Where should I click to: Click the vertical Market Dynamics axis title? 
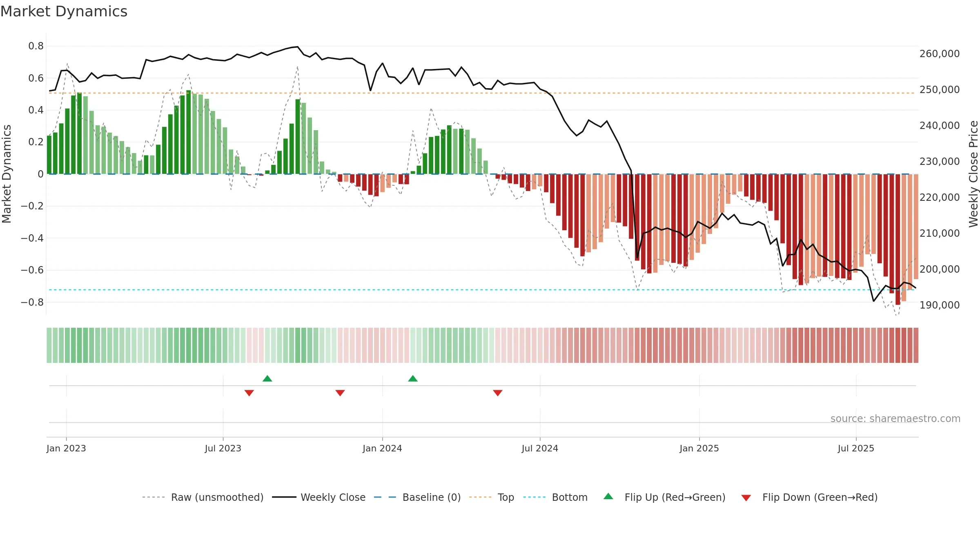click(7, 174)
